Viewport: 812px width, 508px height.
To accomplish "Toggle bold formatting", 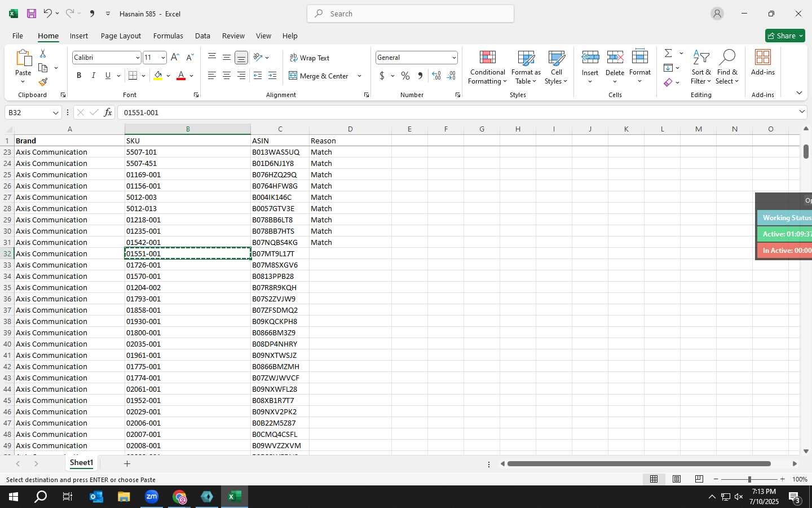I will coord(79,76).
